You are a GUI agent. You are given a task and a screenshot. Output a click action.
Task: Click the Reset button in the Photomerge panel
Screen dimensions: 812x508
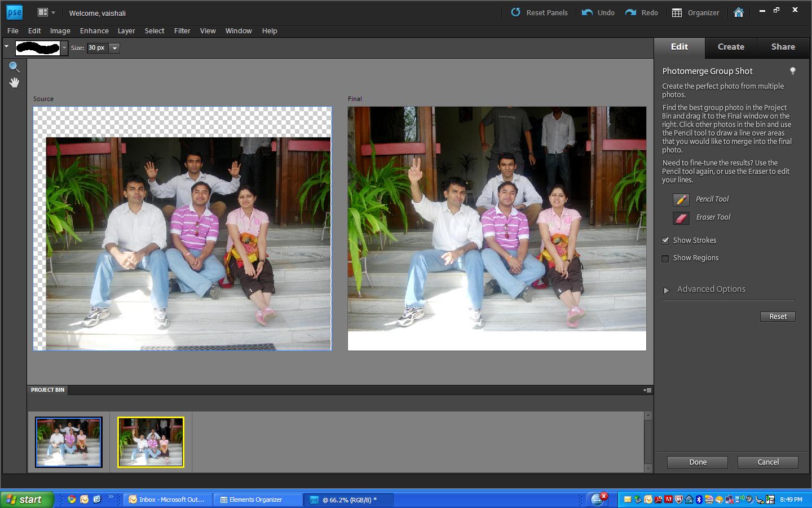[x=778, y=317]
